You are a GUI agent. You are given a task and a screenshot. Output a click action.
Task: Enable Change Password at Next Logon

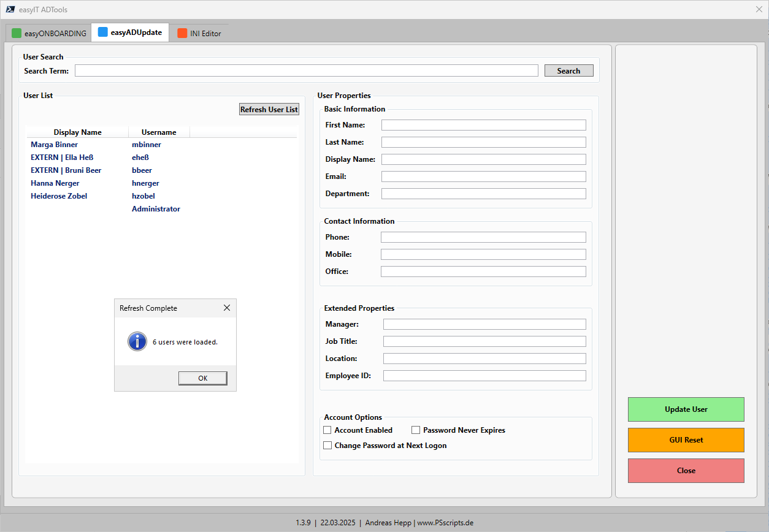click(x=327, y=445)
